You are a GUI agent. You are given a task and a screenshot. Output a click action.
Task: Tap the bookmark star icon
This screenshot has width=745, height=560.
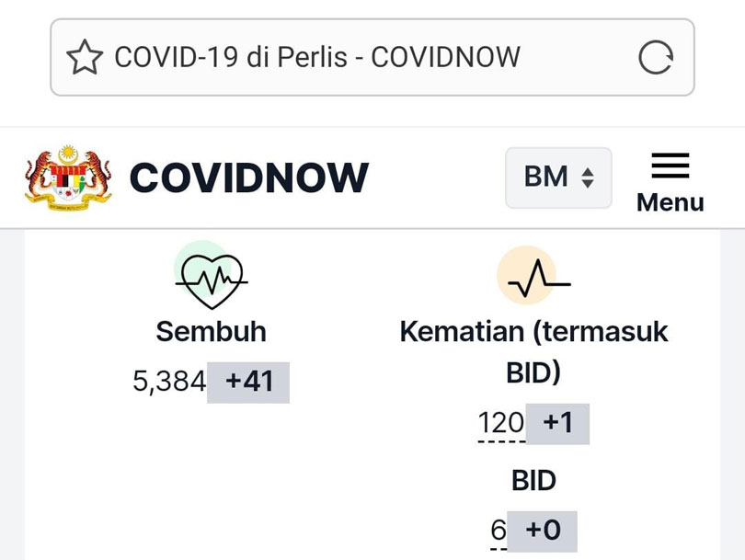tap(85, 58)
